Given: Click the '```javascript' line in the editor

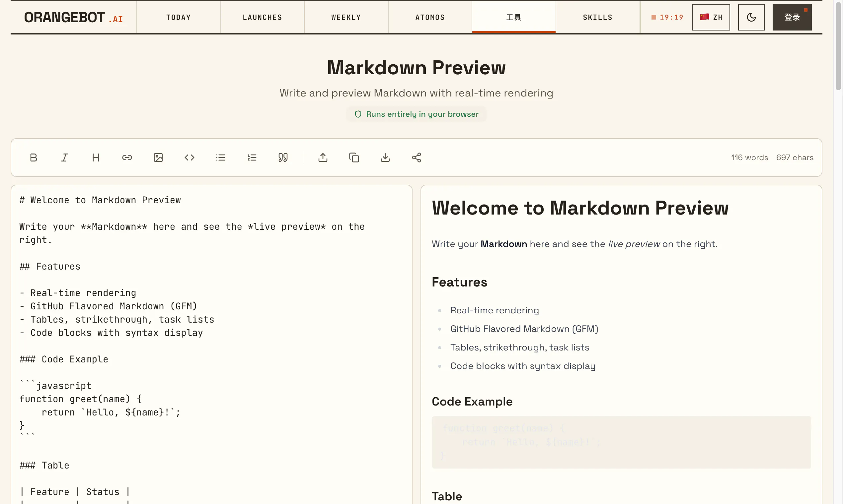Looking at the screenshot, I should pyautogui.click(x=55, y=386).
